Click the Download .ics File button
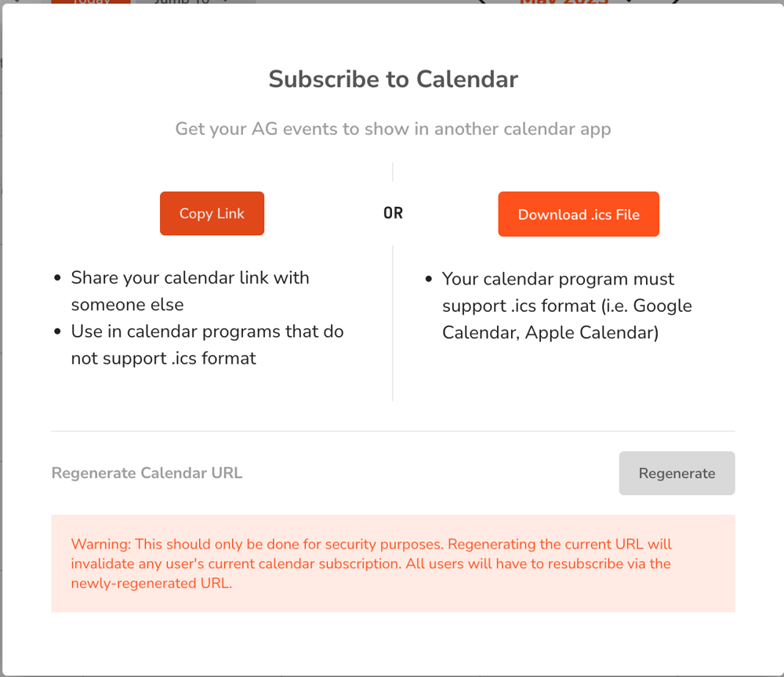The height and width of the screenshot is (677, 784). click(x=579, y=214)
